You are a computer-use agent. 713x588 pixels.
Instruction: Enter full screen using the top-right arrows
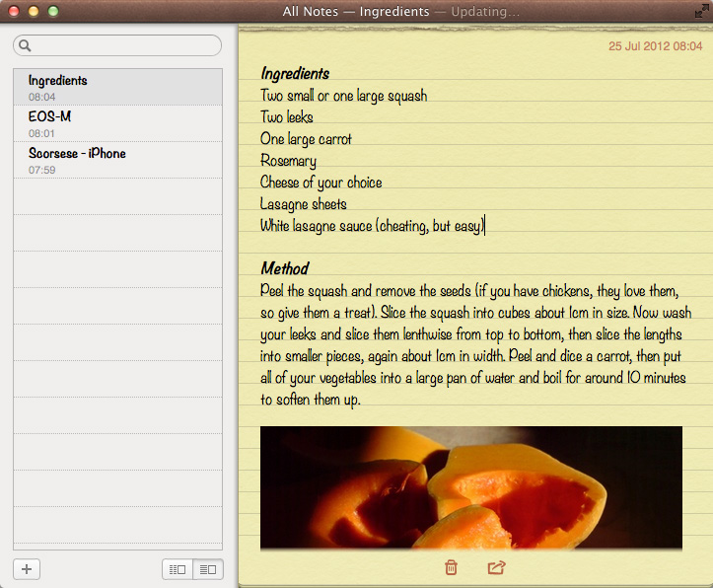tap(699, 12)
